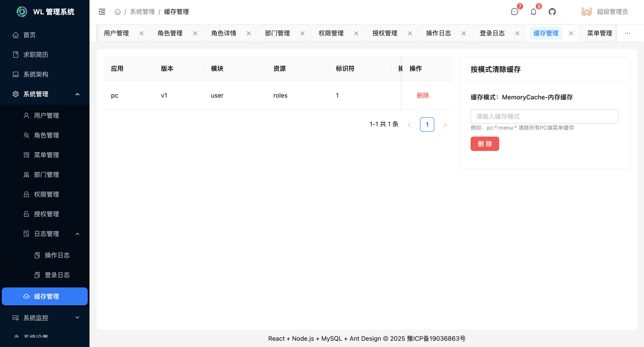Click the home icon in the breadcrumb
Screen dimensions: 644x347
pyautogui.click(x=117, y=12)
